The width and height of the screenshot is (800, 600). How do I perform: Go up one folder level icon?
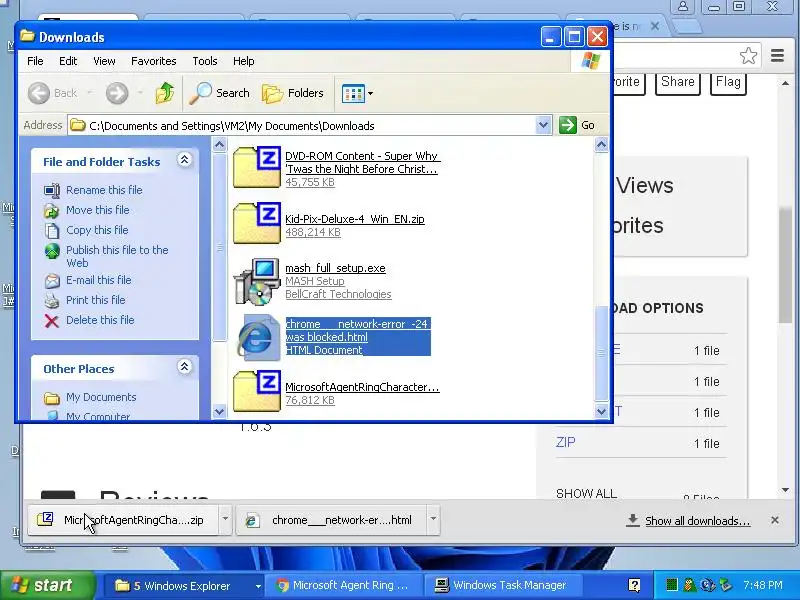tap(164, 93)
